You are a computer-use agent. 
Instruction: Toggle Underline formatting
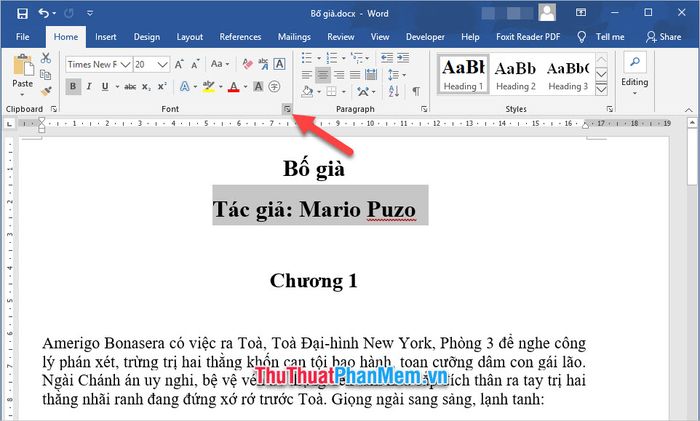tap(105, 87)
